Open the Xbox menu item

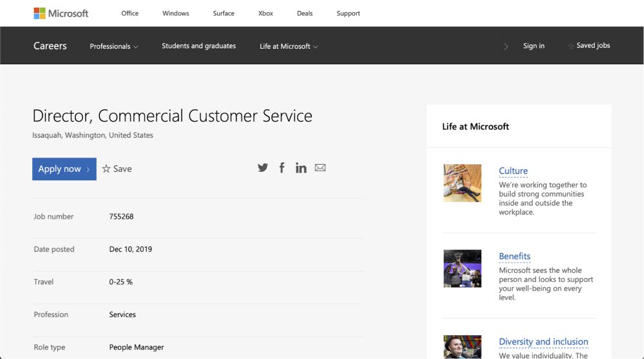tap(266, 13)
